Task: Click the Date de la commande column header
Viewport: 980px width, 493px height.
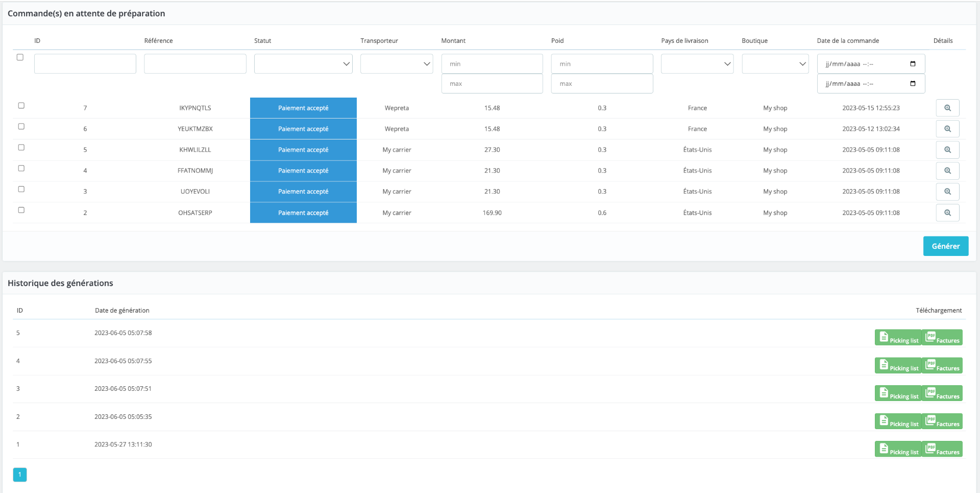Action: (848, 41)
